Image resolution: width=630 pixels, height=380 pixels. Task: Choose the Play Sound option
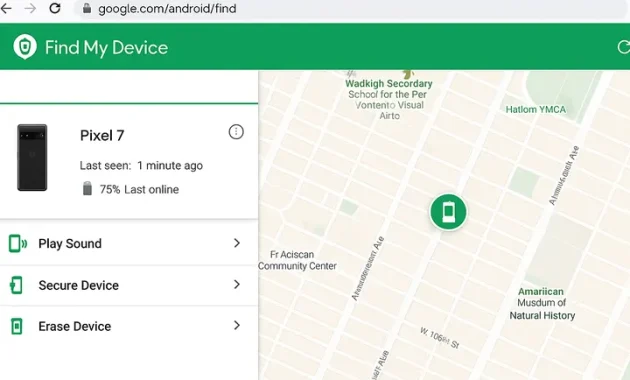(x=129, y=243)
